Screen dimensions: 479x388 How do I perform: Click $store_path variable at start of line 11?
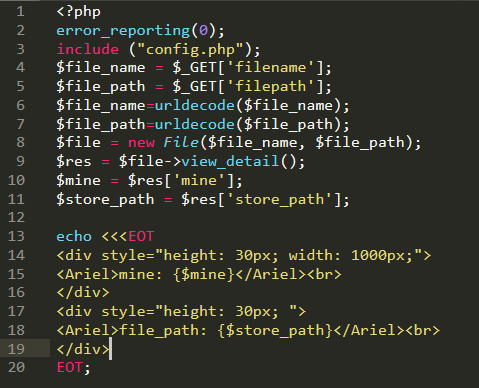pos(105,199)
